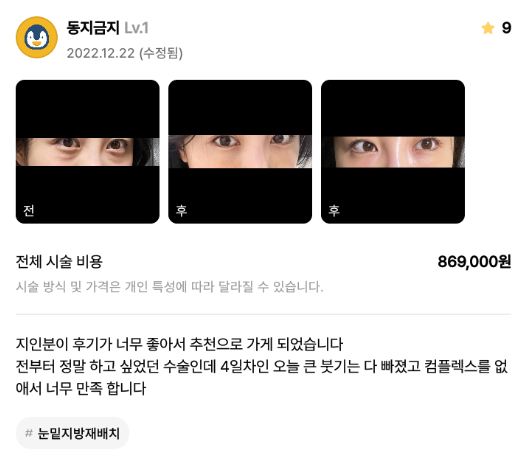Click the review line 애서 너무 만족 합니다
The image size is (528, 466).
pyautogui.click(x=81, y=388)
